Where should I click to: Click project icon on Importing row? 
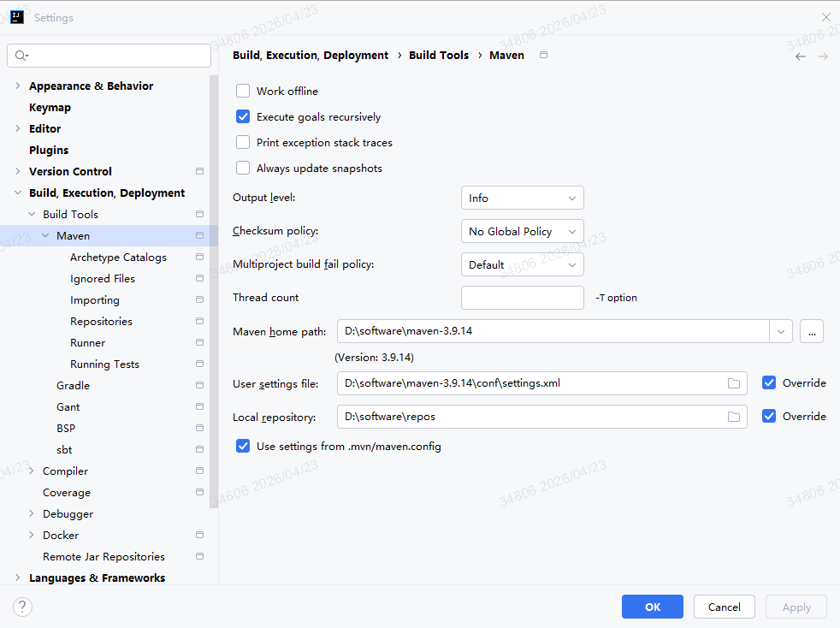pos(200,300)
